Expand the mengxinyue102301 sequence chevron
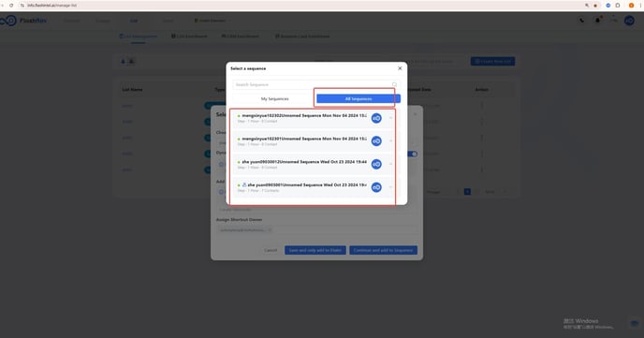Viewport: 644px width, 338px height. point(390,141)
